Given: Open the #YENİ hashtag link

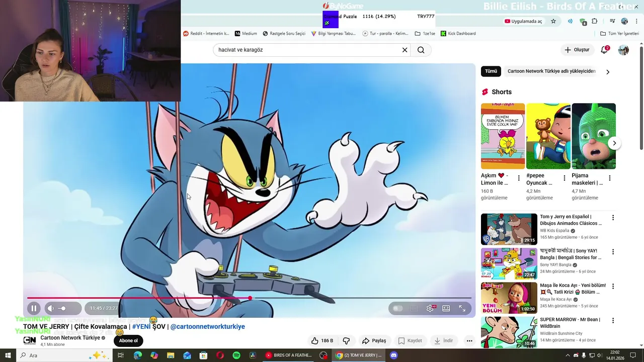Looking at the screenshot, I should 141,326.
